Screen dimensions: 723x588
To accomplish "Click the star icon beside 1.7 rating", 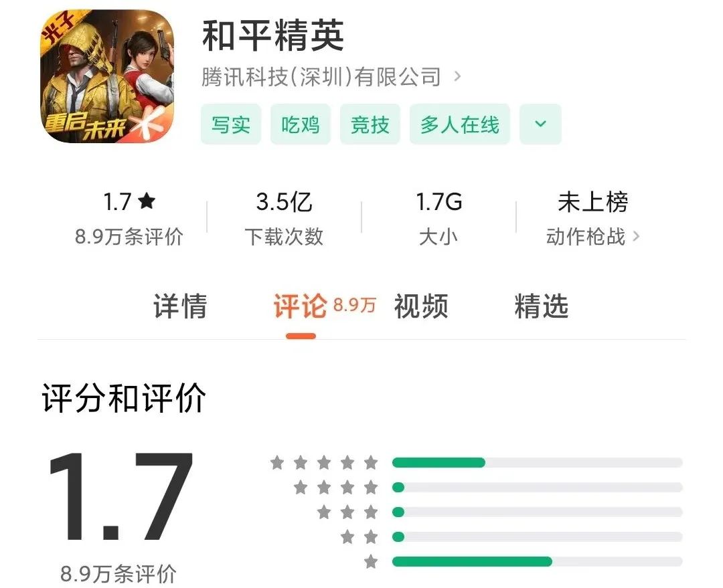I will 147,201.
